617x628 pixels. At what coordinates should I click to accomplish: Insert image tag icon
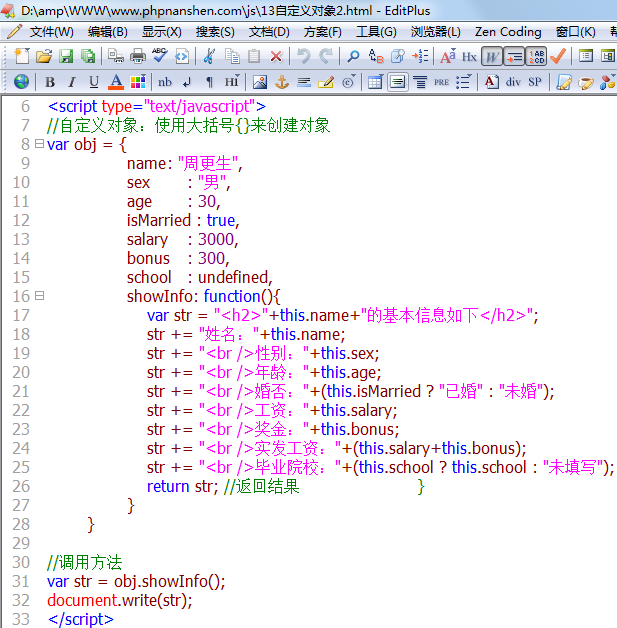pyautogui.click(x=260, y=82)
